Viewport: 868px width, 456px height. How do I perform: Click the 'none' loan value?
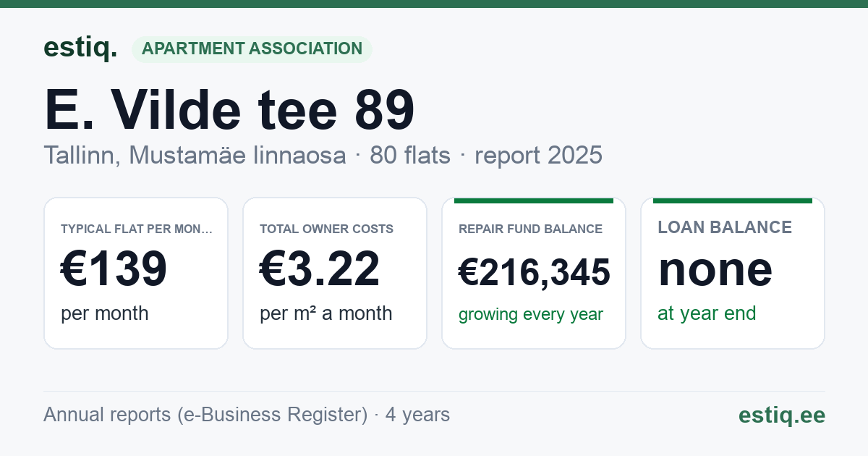point(715,269)
